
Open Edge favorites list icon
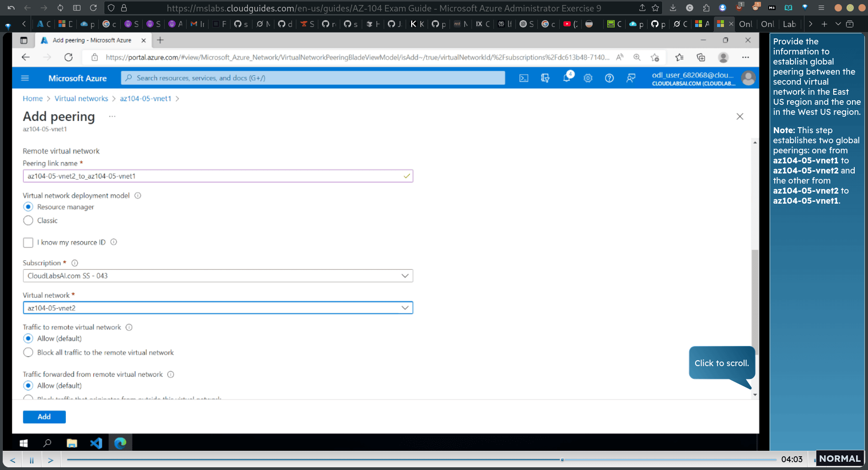[680, 57]
